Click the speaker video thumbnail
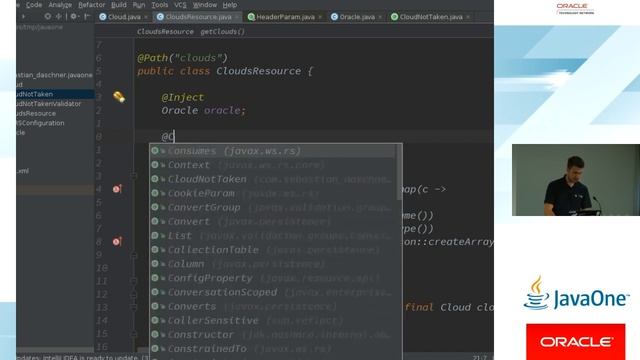The image size is (640, 360). (x=576, y=180)
